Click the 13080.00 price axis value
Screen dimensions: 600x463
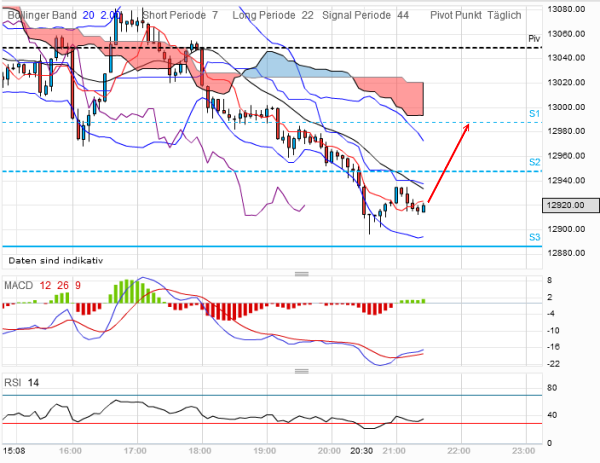click(x=566, y=9)
